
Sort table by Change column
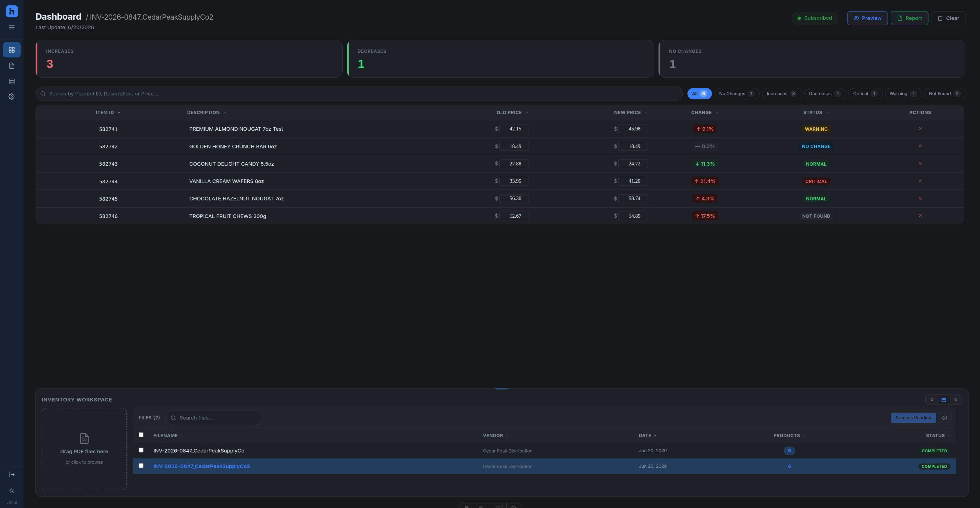(x=705, y=113)
